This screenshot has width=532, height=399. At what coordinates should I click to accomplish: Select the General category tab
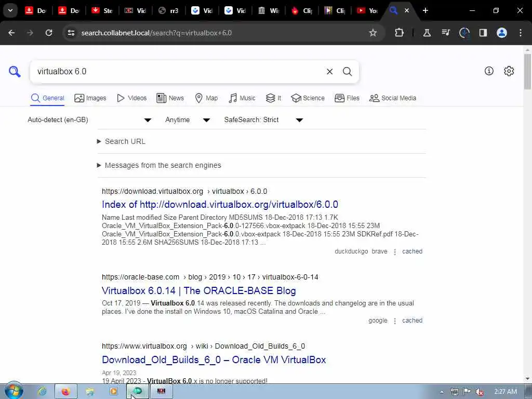47,98
